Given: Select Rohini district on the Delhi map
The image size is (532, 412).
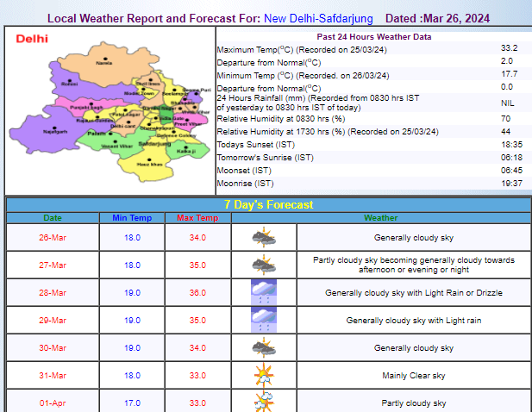Looking at the screenshot, I should point(70,84).
